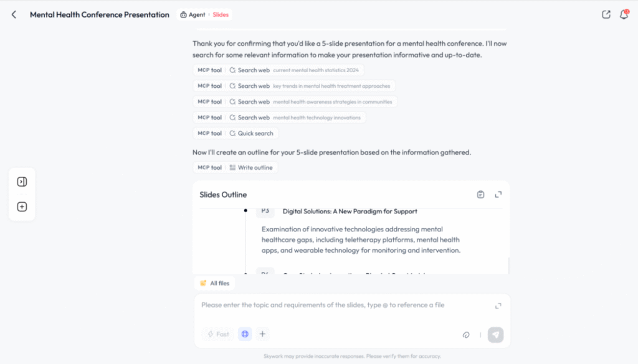Viewport: 638px width, 364px height.
Task: Click the Slides Outline scrollbar
Action: click(x=508, y=264)
